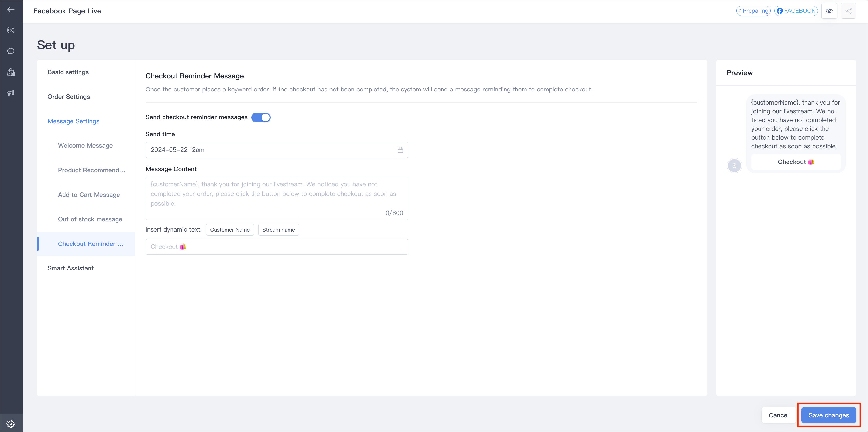Image resolution: width=868 pixels, height=432 pixels.
Task: Open the megaphone announcements sidebar icon
Action: (x=11, y=93)
